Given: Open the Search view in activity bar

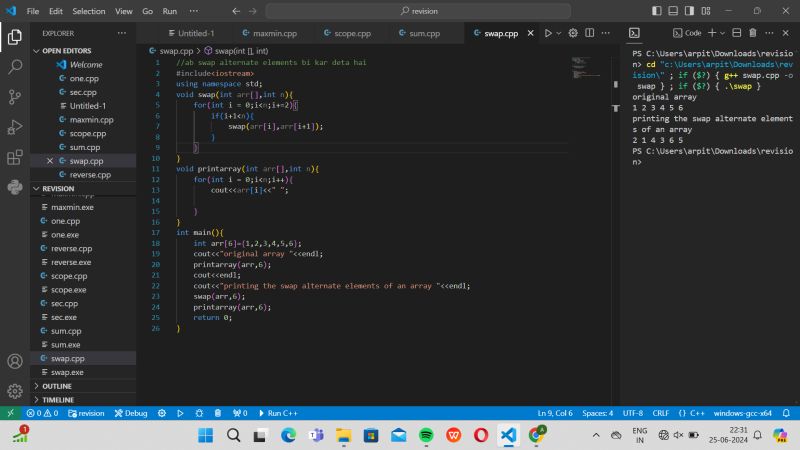Looking at the screenshot, I should pyautogui.click(x=15, y=67).
